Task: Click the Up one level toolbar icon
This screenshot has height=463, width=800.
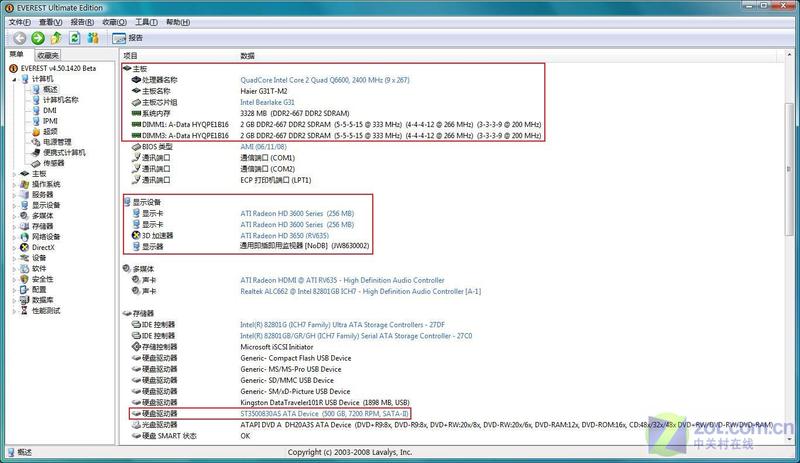Action: 56,38
